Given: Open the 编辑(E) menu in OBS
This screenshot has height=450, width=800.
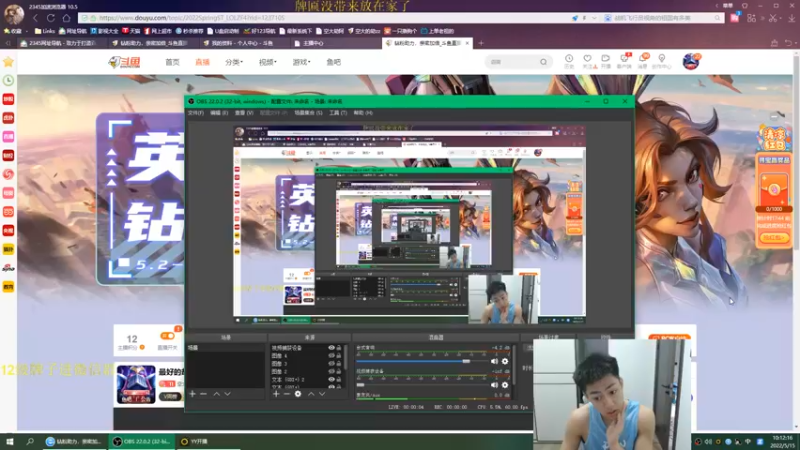Looking at the screenshot, I should (219, 113).
